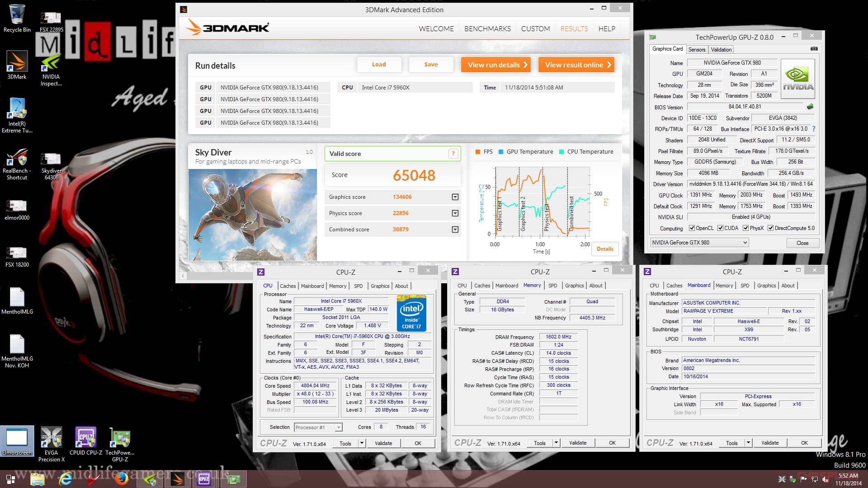Open GPU selector dropdown in GPU-Z
Screen dimensions: 868x488
pyautogui.click(x=699, y=243)
